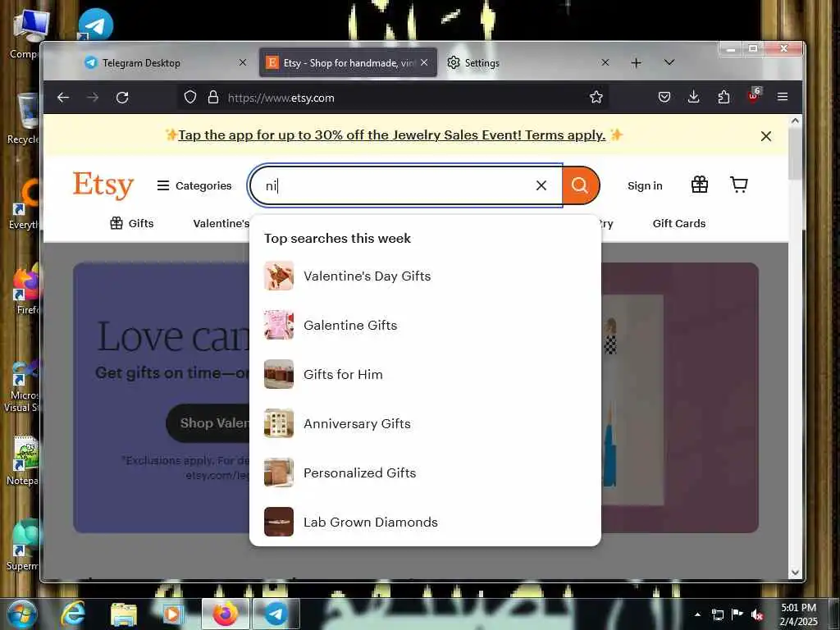The height and width of the screenshot is (630, 840).
Task: Select Valentine's Day Gifts search suggestion
Action: 425,276
